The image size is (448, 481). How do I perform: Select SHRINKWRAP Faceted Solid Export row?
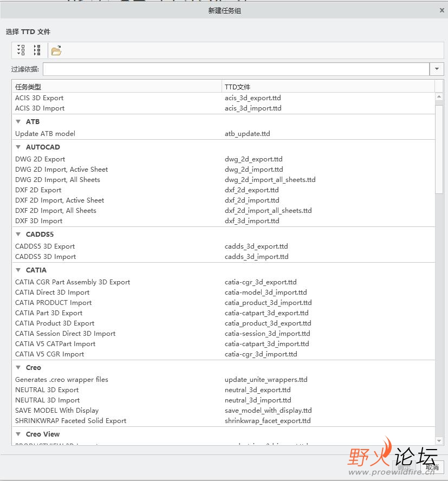(x=223, y=420)
